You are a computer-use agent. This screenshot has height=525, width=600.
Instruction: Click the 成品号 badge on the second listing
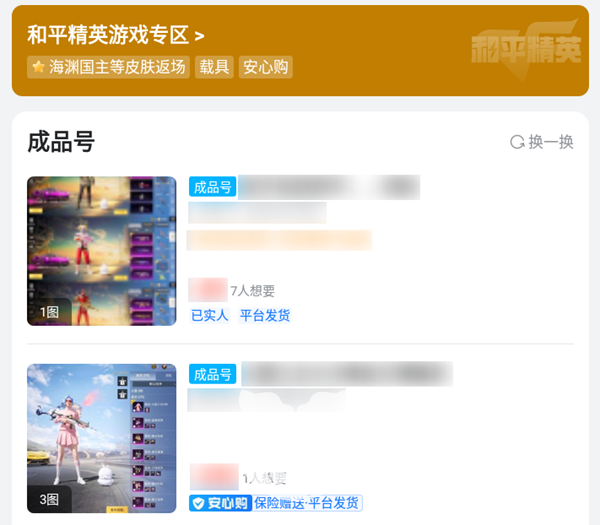coord(212,374)
